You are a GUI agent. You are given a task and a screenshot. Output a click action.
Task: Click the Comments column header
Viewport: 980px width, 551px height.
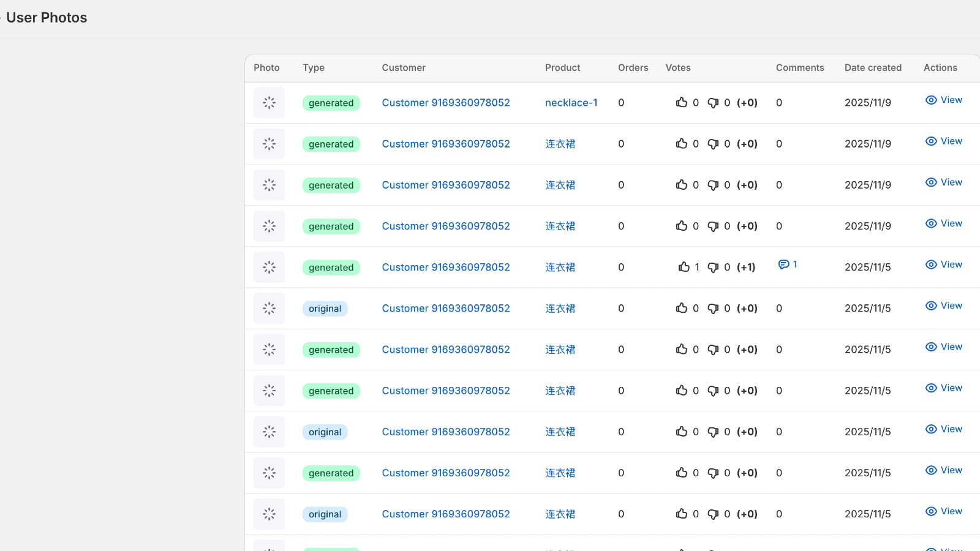coord(799,68)
